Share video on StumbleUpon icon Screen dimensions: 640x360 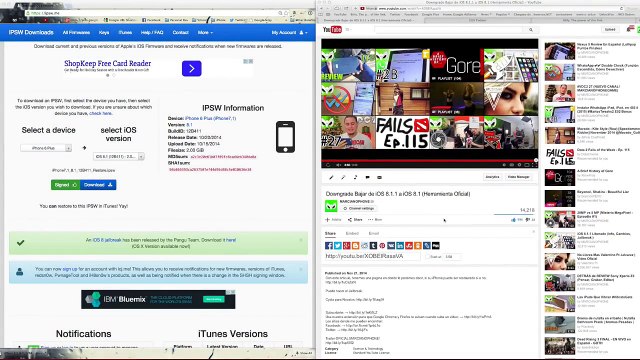(x=409, y=245)
